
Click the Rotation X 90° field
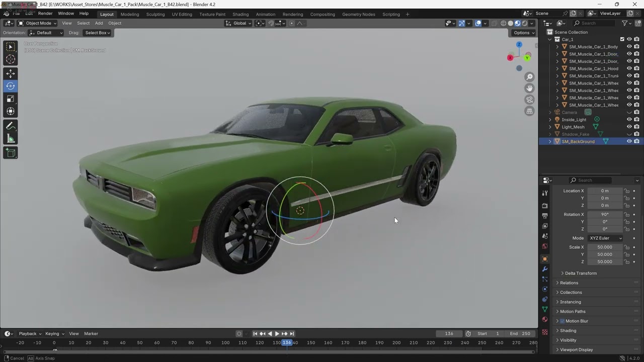(x=605, y=215)
